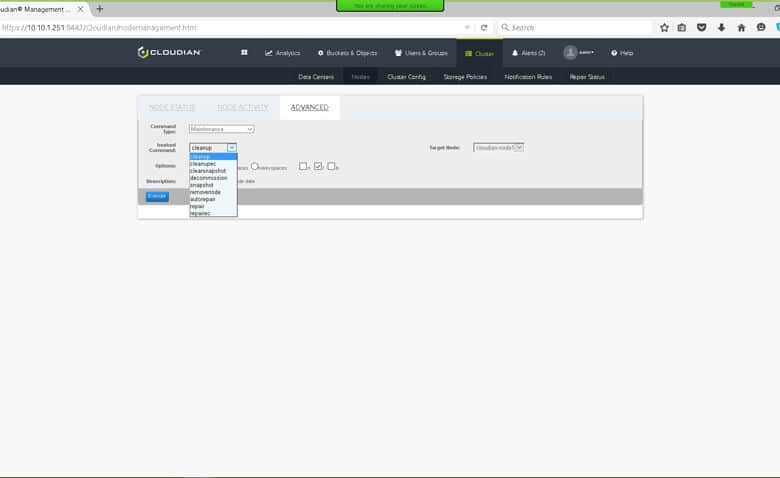Choose cleanupec in command list

click(213, 164)
